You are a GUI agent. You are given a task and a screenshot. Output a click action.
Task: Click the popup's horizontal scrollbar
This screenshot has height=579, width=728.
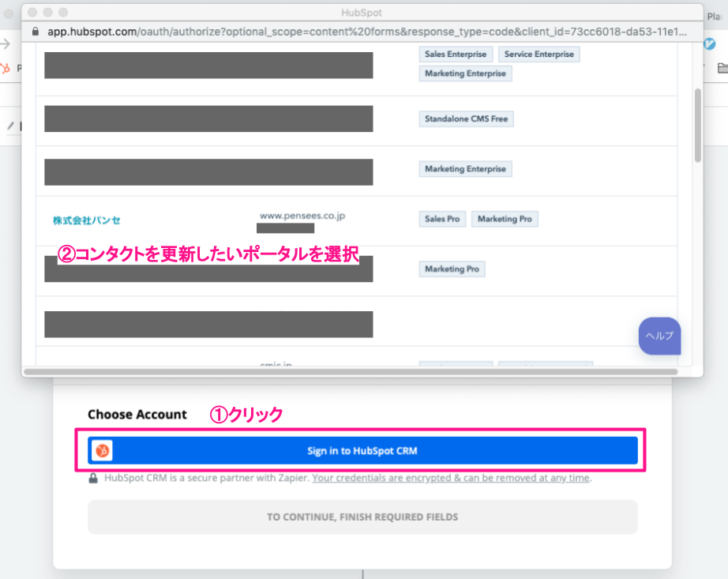[x=351, y=370]
